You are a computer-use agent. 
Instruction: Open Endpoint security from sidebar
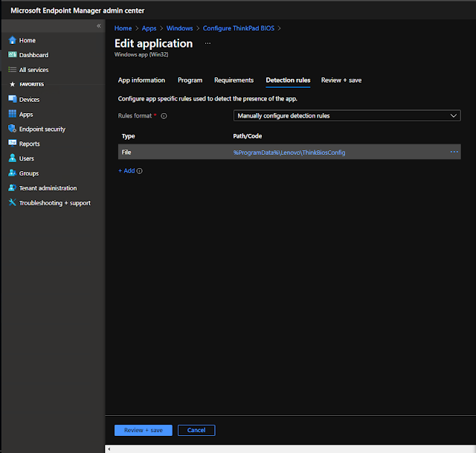click(42, 129)
